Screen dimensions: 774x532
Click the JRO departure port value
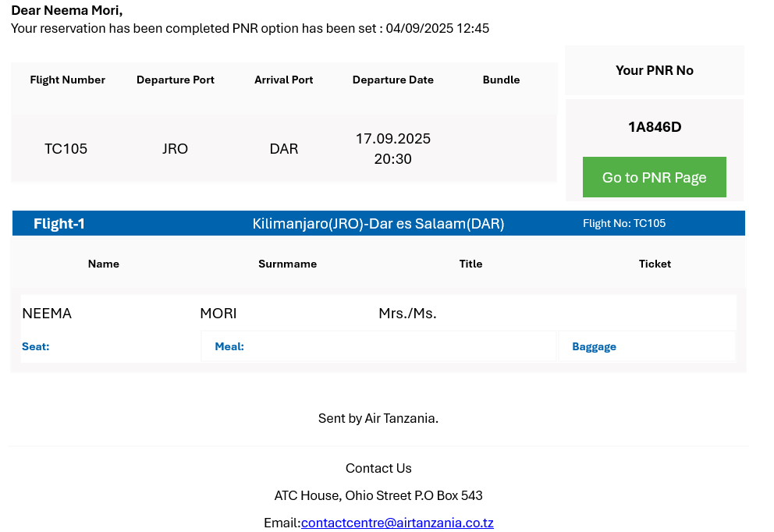175,149
